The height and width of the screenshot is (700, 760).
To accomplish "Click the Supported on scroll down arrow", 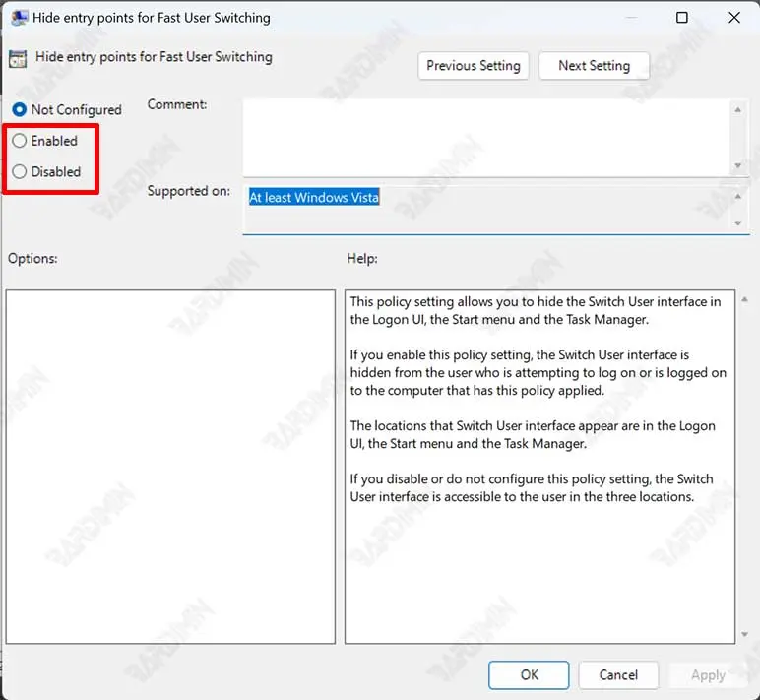I will [737, 223].
